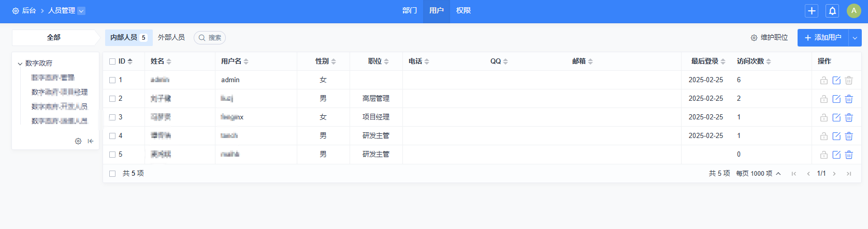The height and width of the screenshot is (229, 868).
Task: Check the box for row ID 3
Action: pyautogui.click(x=112, y=117)
